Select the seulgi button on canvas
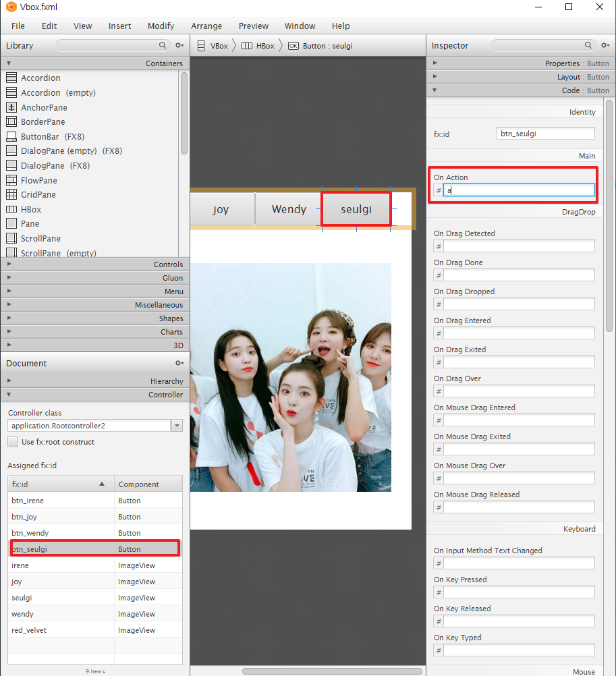Image resolution: width=616 pixels, height=676 pixels. [x=356, y=209]
